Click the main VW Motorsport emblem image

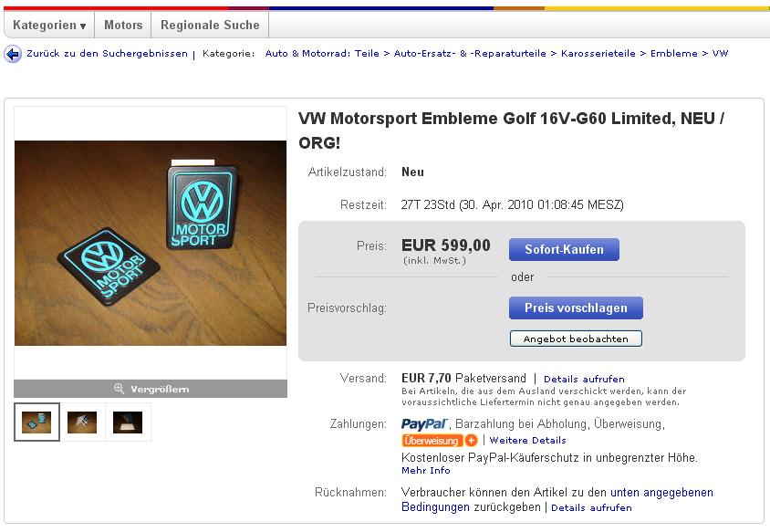coord(151,243)
